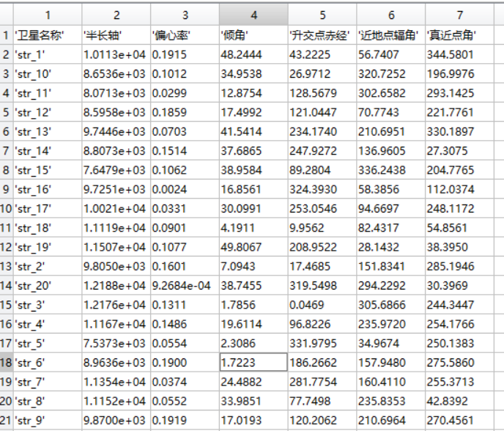The width and height of the screenshot is (504, 431).
Task: Click the 'str_10' cell
Action: point(48,73)
